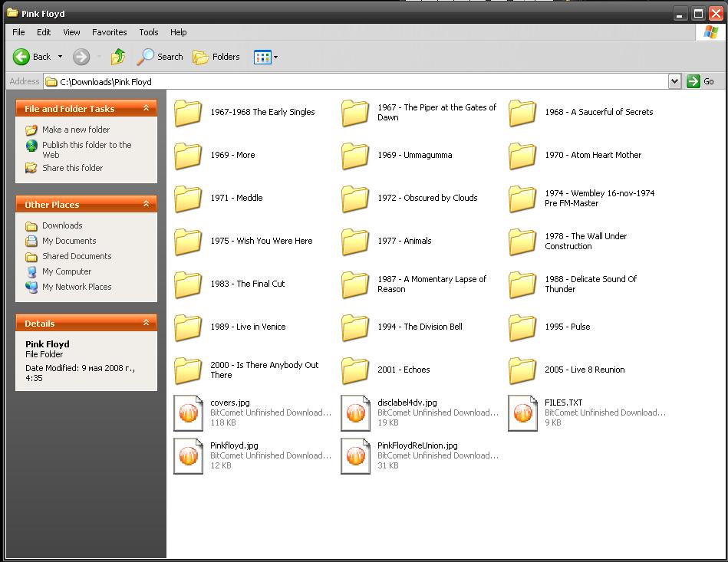Click the My Computer icon in Other Places

pos(31,271)
